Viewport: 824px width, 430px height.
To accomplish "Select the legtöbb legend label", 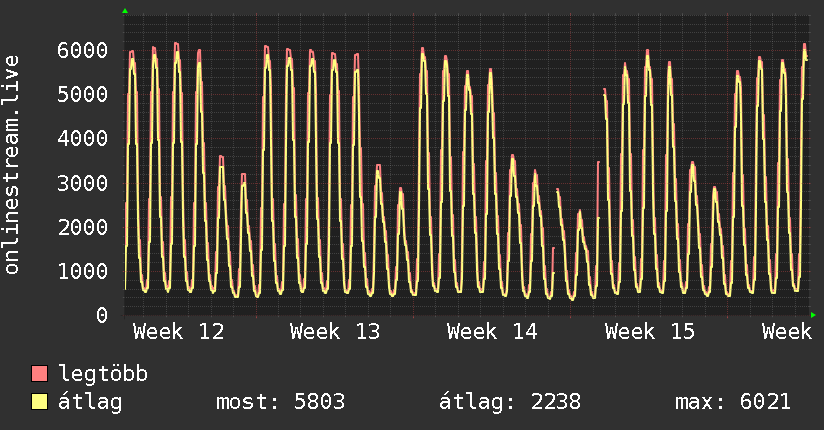I will [103, 375].
